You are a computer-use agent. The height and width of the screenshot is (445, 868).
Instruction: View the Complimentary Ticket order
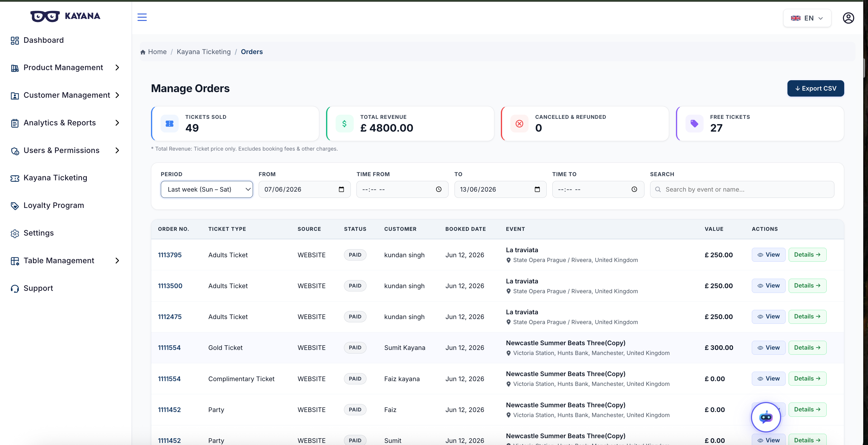click(x=768, y=378)
